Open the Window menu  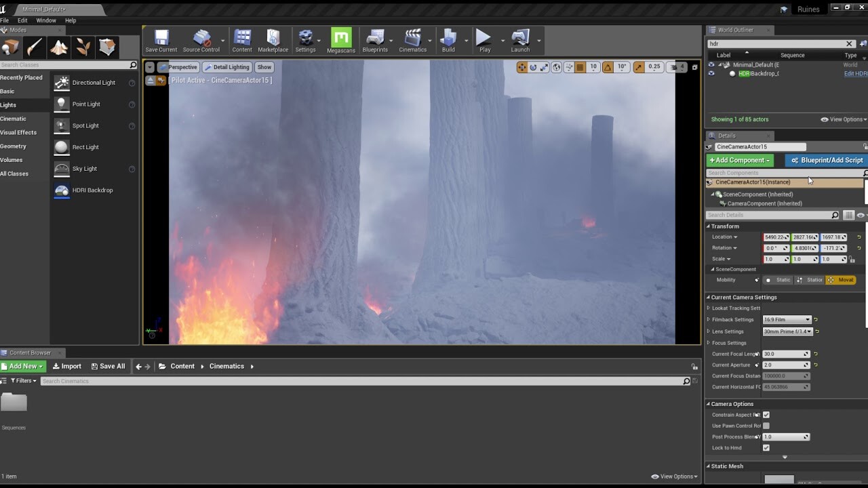coord(45,20)
